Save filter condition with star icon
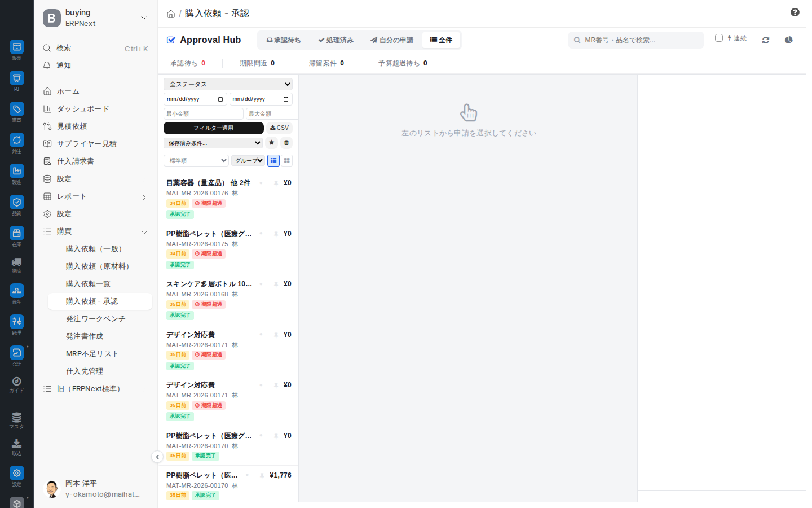Image resolution: width=812 pixels, height=508 pixels. [x=272, y=143]
